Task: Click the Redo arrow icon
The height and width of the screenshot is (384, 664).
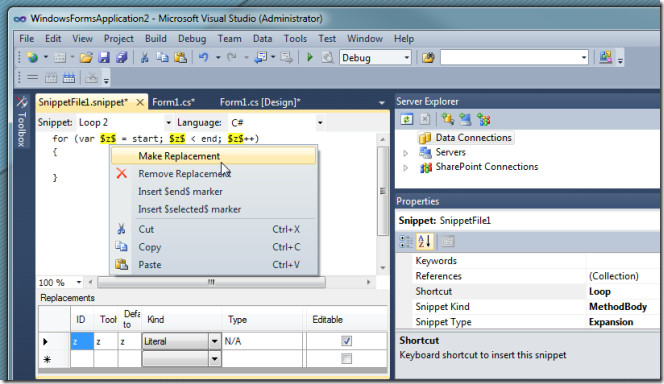Action: pyautogui.click(x=232, y=58)
